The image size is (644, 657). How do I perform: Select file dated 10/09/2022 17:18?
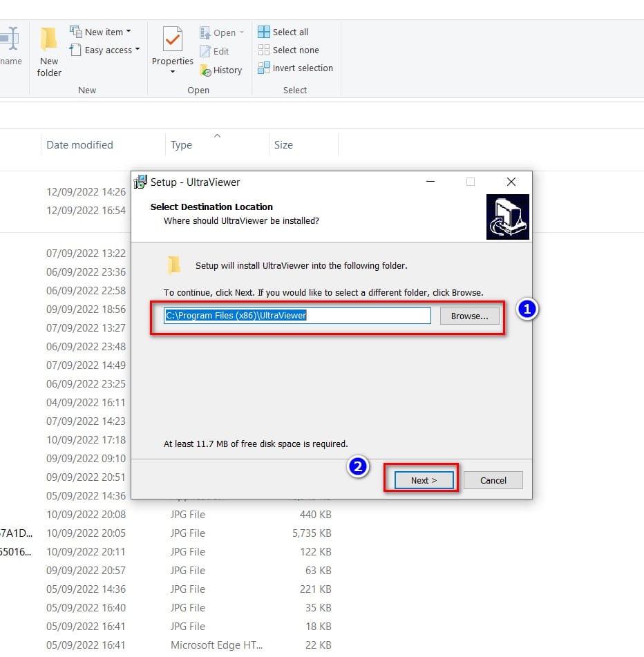86,440
